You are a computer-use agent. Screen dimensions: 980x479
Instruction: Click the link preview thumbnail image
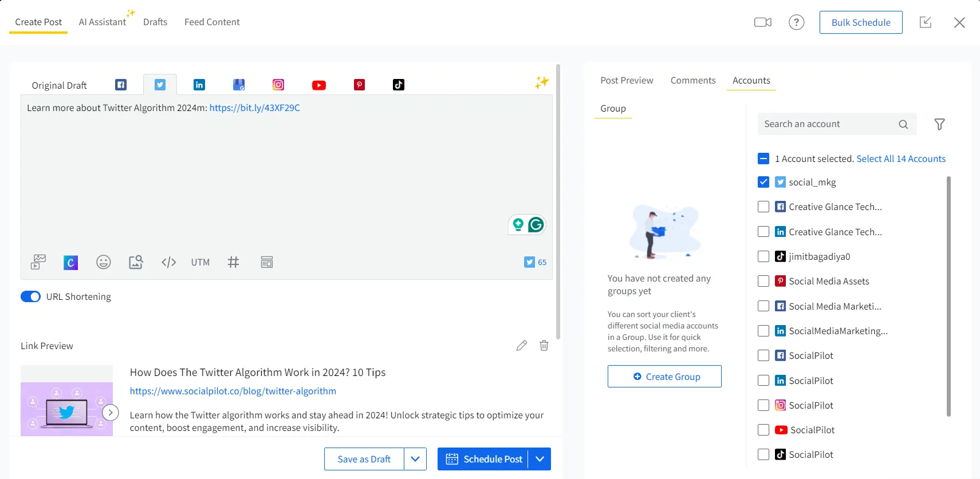click(x=66, y=401)
